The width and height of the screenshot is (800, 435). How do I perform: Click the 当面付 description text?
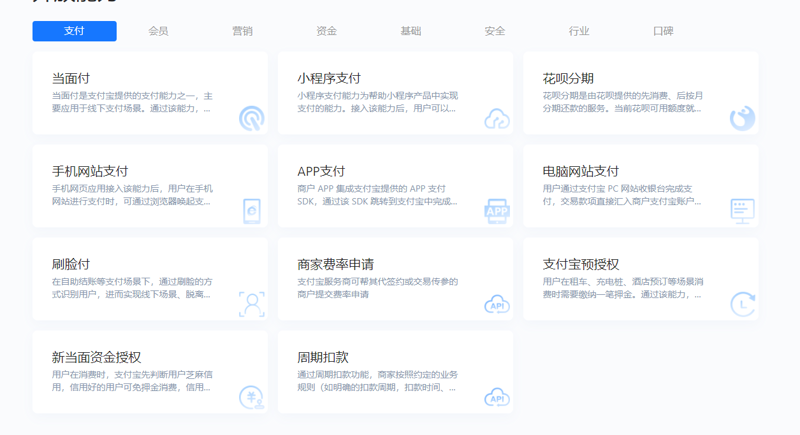132,102
